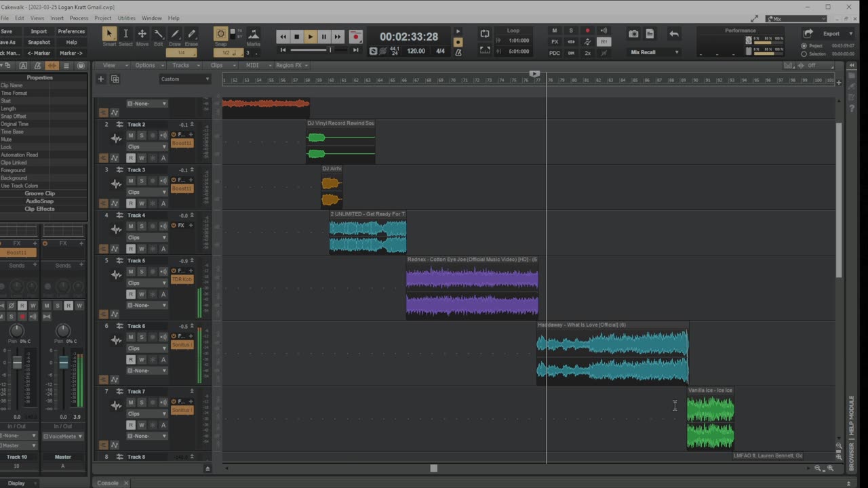This screenshot has height=488, width=868.
Task: Open the Window menu
Action: (151, 18)
